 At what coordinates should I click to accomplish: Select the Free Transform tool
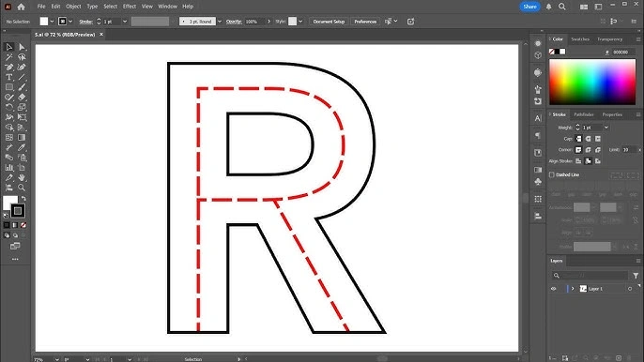pos(22,117)
